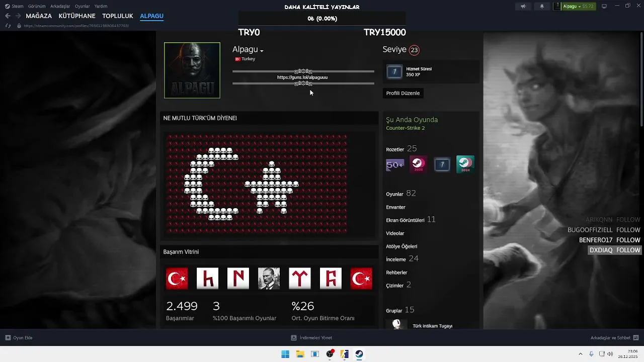Open the Atölye Öğeleri link
Viewport: 644px width, 362px height.
(x=401, y=246)
